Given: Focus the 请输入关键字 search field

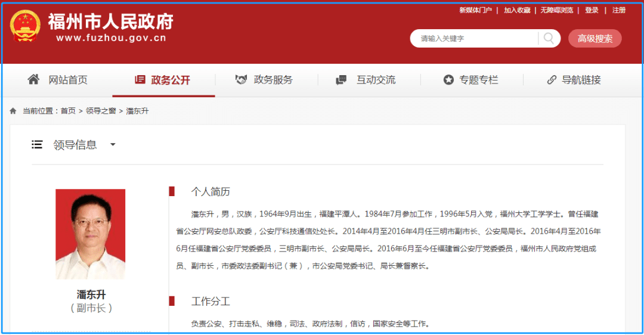Looking at the screenshot, I should [x=475, y=39].
